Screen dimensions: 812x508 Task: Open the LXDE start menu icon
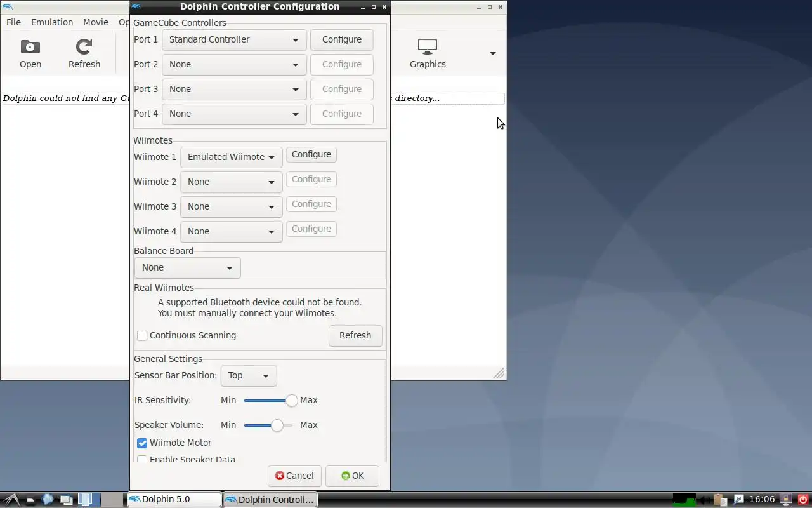click(12, 500)
